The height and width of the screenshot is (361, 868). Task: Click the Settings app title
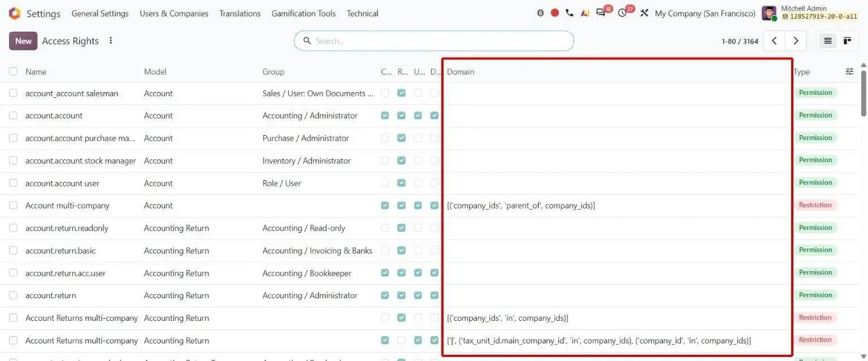coord(44,14)
